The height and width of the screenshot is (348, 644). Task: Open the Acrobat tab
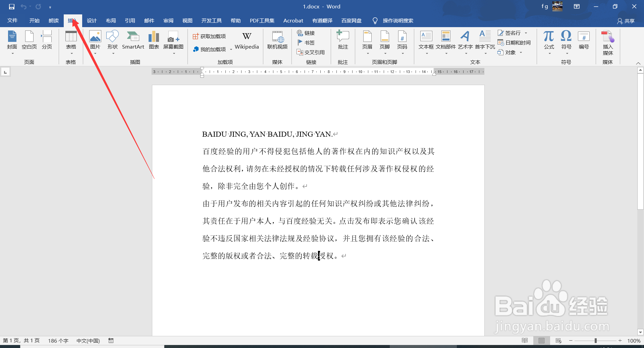293,21
